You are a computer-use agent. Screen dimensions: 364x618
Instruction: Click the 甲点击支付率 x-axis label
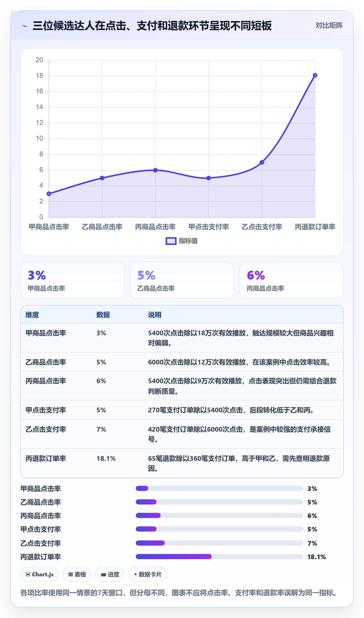(x=209, y=227)
